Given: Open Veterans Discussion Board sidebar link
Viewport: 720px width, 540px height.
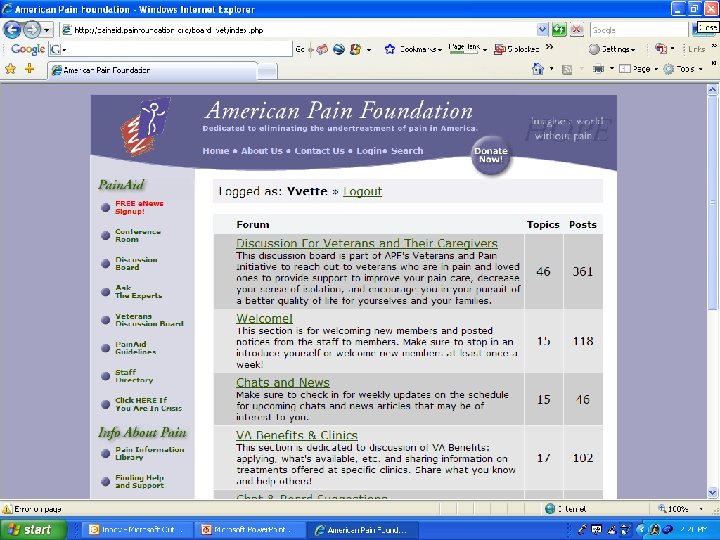Looking at the screenshot, I should (x=149, y=320).
